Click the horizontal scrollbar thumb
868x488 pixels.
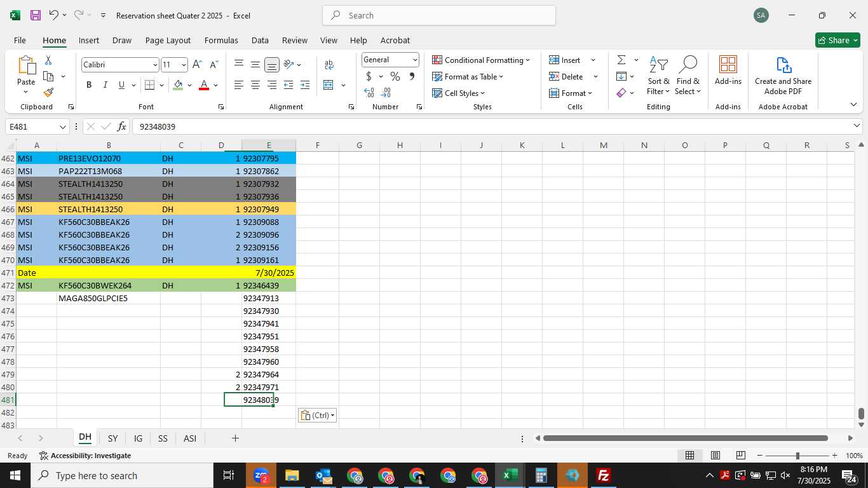click(x=686, y=438)
